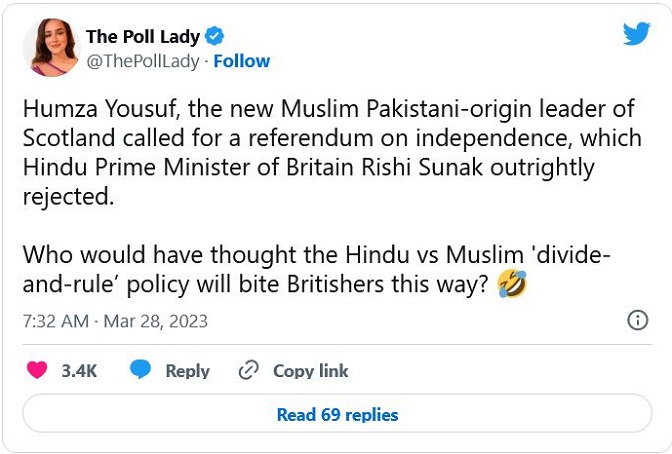Click the reply speech bubble icon

[141, 370]
